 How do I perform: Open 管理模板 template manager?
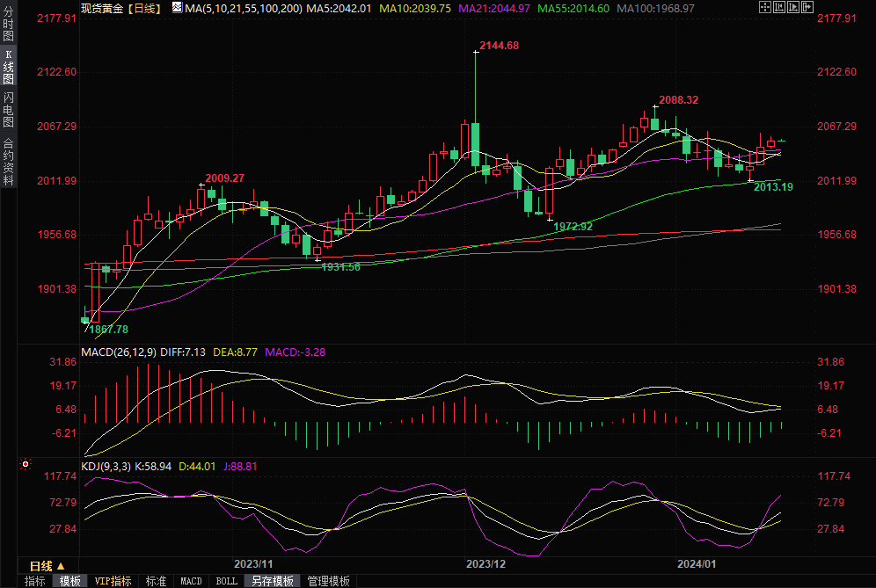[328, 581]
